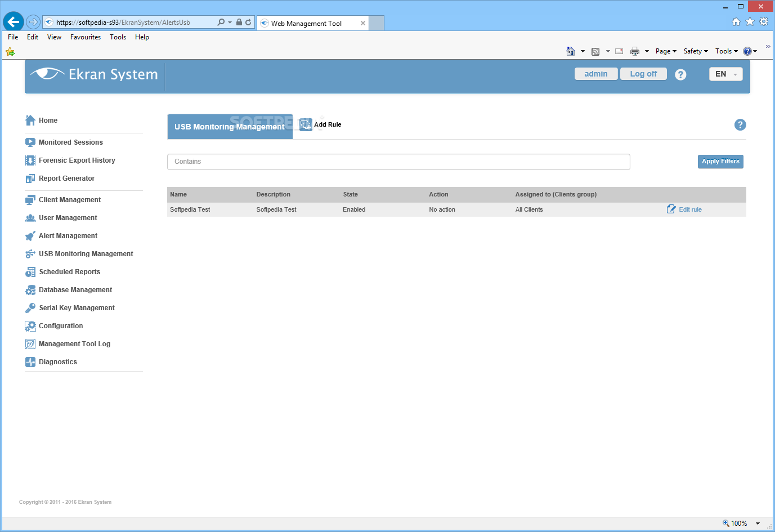Click the Report Generator icon
The width and height of the screenshot is (775, 532).
point(30,178)
